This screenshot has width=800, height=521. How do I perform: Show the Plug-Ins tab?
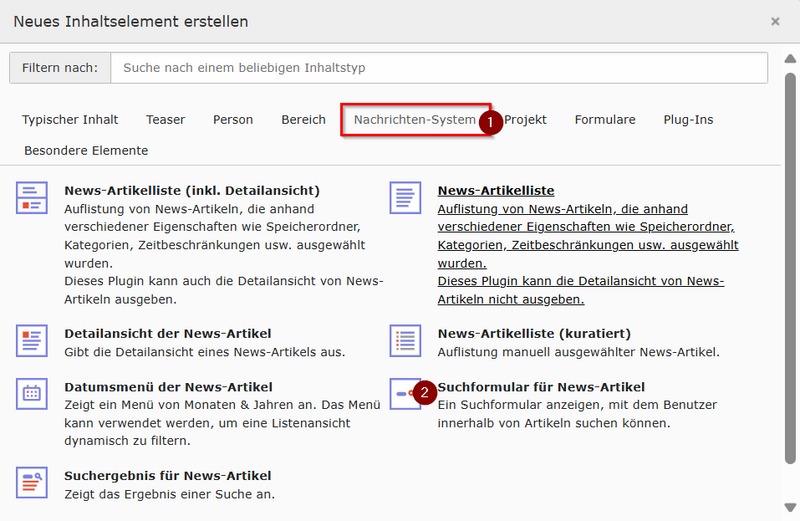click(688, 120)
